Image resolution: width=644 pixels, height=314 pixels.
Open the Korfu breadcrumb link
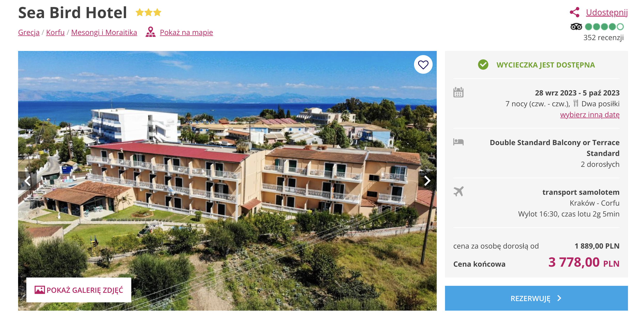coord(55,32)
